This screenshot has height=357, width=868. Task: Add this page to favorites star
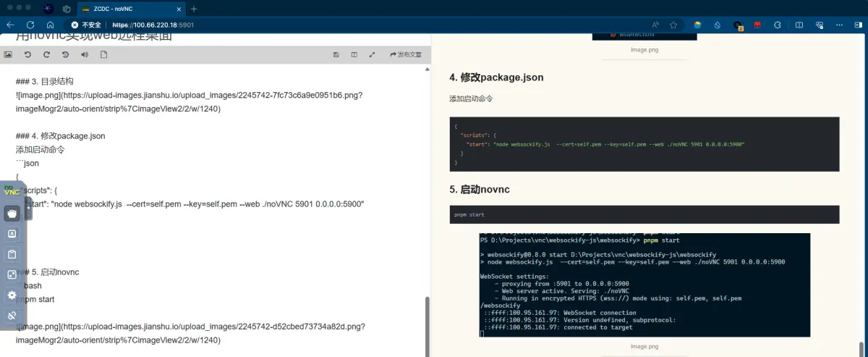[673, 25]
